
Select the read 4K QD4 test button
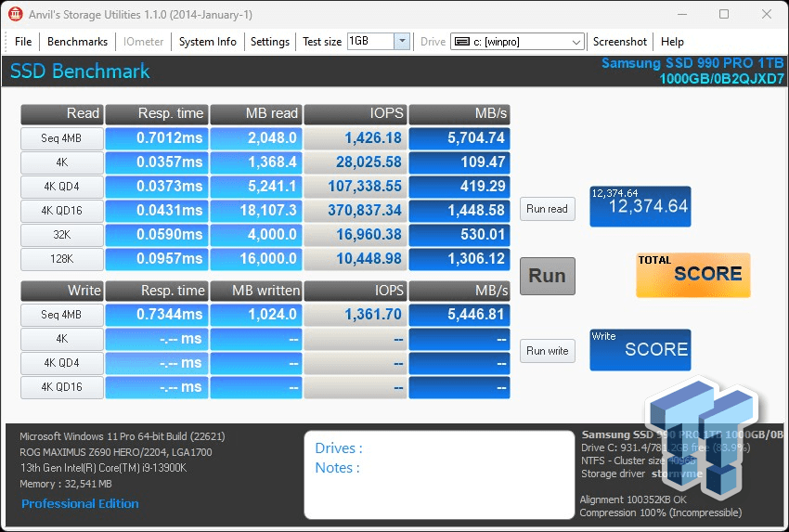point(62,187)
